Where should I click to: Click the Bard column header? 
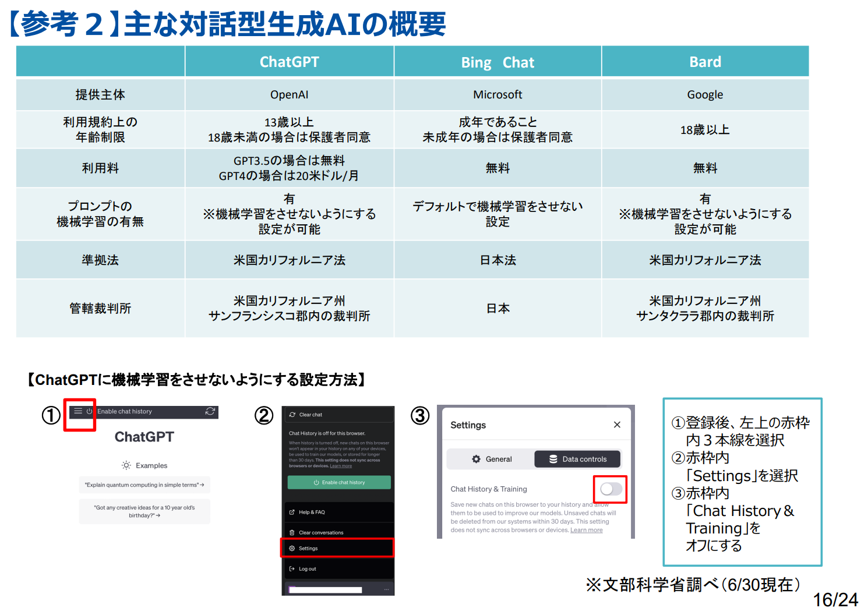click(x=705, y=62)
